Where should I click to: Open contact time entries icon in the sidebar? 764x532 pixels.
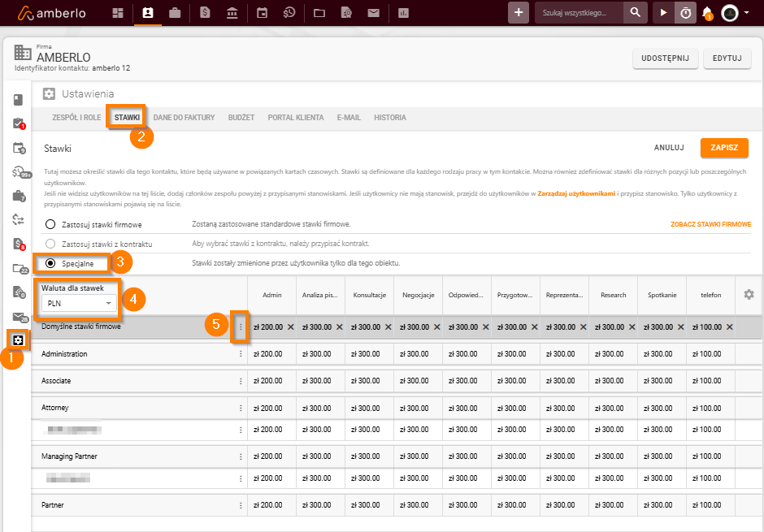(x=20, y=172)
